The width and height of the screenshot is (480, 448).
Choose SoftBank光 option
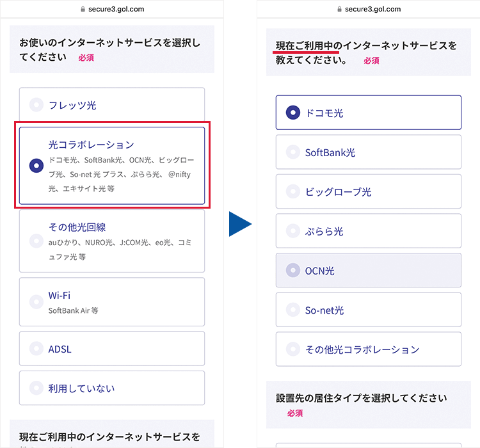tap(368, 152)
